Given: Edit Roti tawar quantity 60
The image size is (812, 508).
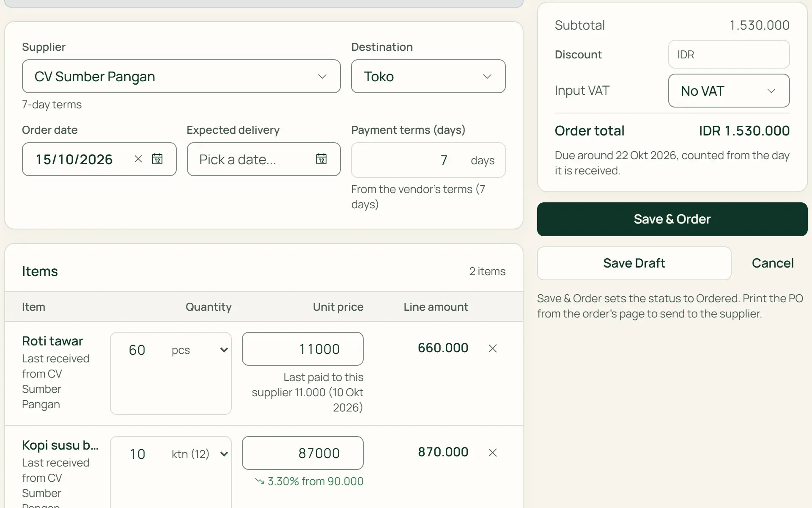Looking at the screenshot, I should coord(138,350).
